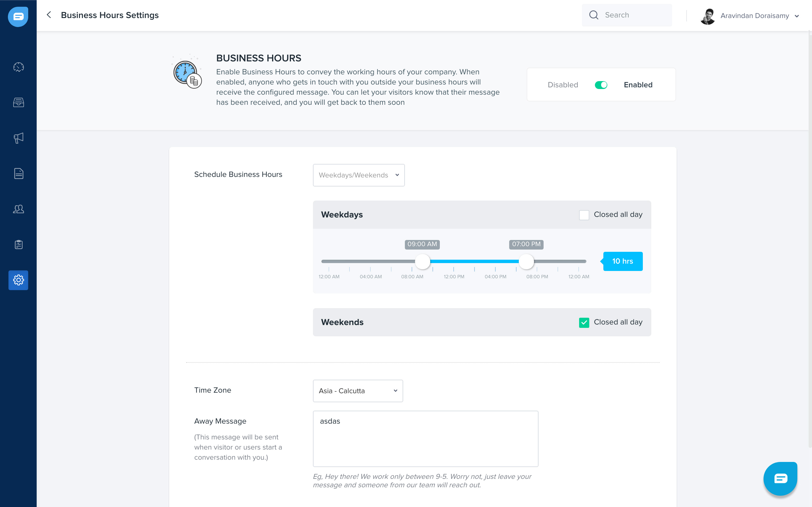Viewport: 812px width, 507px height.
Task: Click the 09:00 AM slider start handle
Action: coord(422,262)
